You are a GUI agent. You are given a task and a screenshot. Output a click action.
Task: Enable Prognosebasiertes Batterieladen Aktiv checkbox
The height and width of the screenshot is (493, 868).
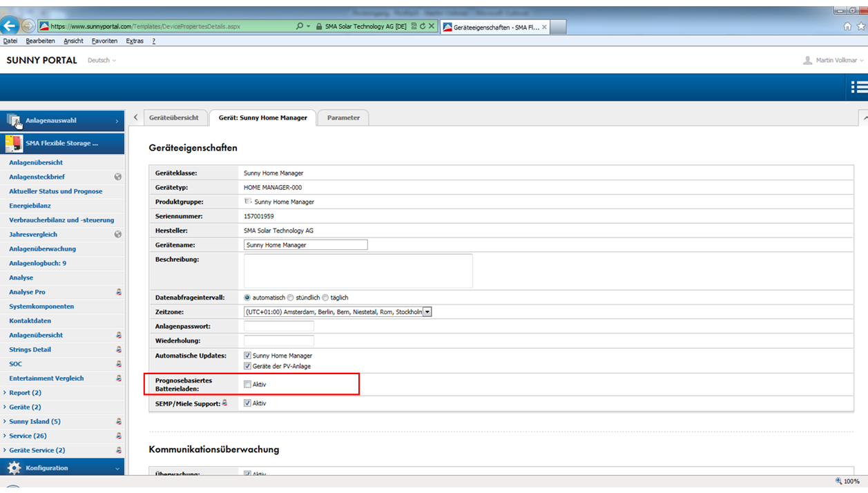coord(247,385)
